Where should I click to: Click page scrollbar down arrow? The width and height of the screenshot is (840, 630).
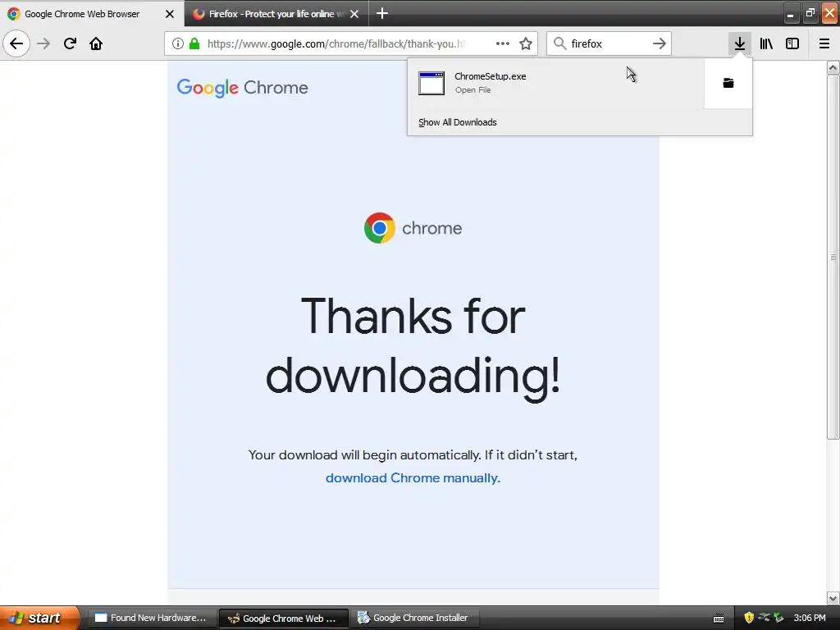(833, 598)
